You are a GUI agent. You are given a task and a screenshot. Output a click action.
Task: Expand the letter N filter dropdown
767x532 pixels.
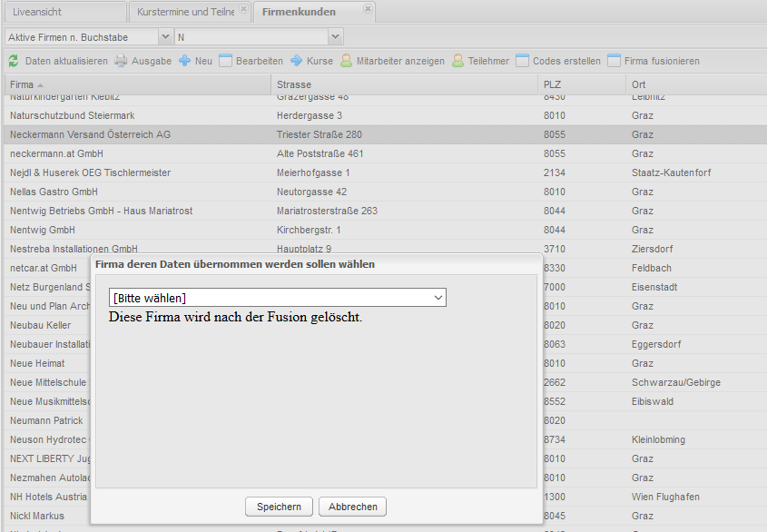pos(335,37)
